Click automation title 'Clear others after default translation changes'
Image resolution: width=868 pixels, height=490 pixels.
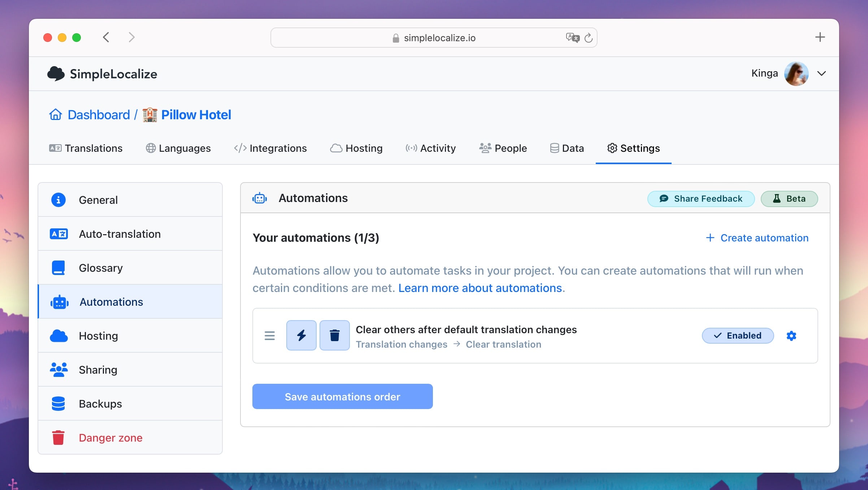coord(466,330)
